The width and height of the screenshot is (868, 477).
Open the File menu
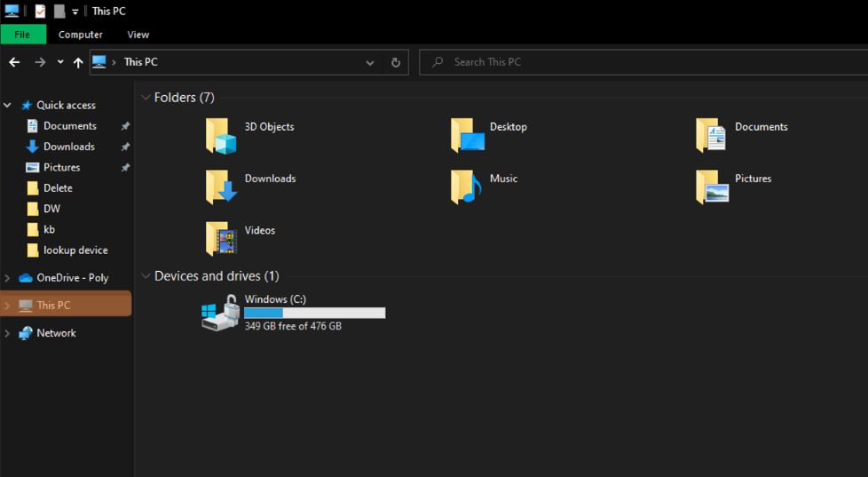22,35
